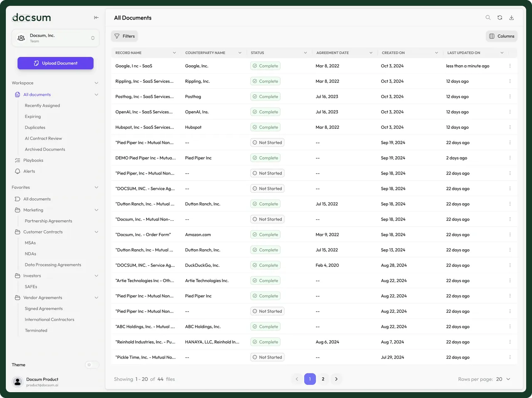This screenshot has height=398, width=532.
Task: Collapse the Favorites section chevron
Action: click(96, 187)
